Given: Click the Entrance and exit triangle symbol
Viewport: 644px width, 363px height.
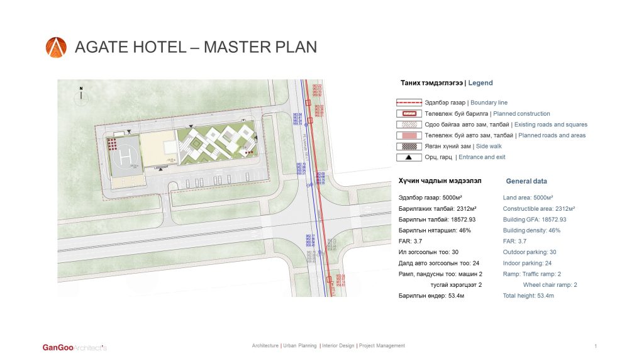Looking at the screenshot, I should (409, 157).
